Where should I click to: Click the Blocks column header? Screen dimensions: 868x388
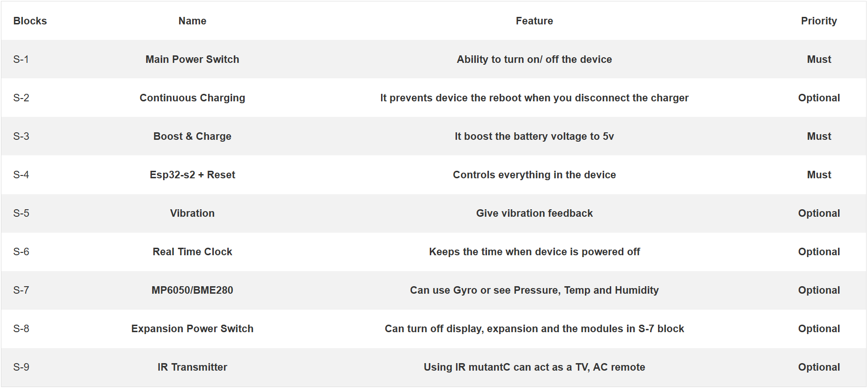click(x=30, y=21)
